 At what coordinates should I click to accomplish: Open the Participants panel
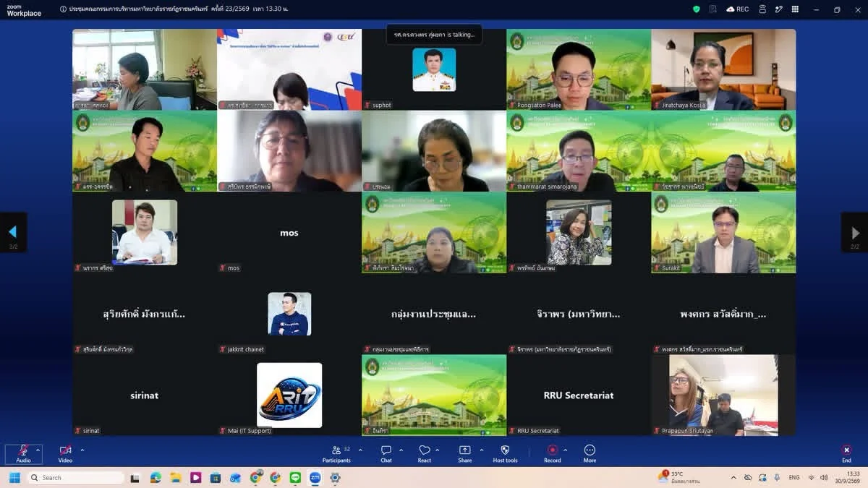tap(336, 453)
